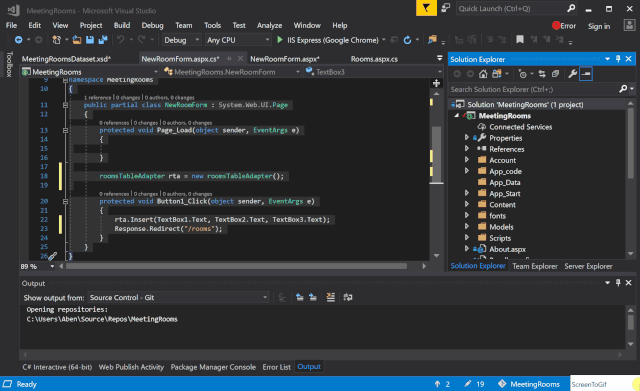The width and height of the screenshot is (640, 391).
Task: Save the current file with the disk icon
Action: (90, 40)
